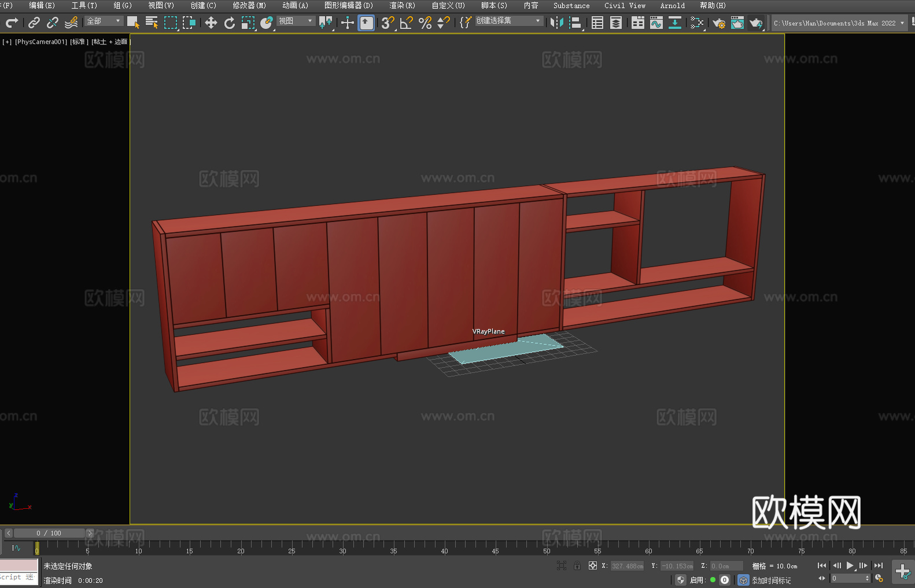Click the Next Frame button
Image resolution: width=915 pixels, height=588 pixels.
click(x=864, y=565)
